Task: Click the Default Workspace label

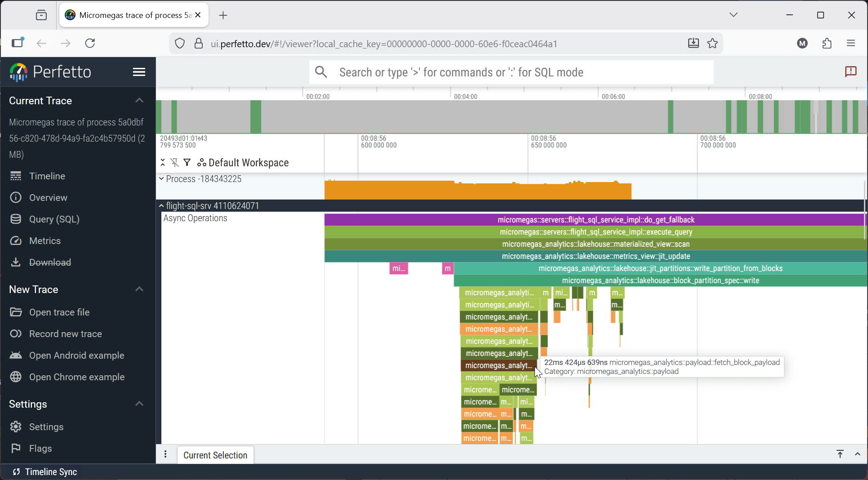Action: pyautogui.click(x=249, y=163)
